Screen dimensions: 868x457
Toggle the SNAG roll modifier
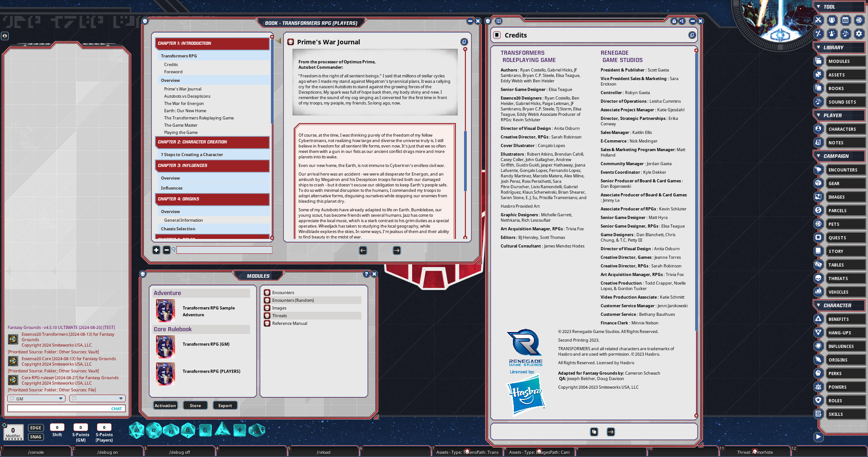pyautogui.click(x=35, y=437)
